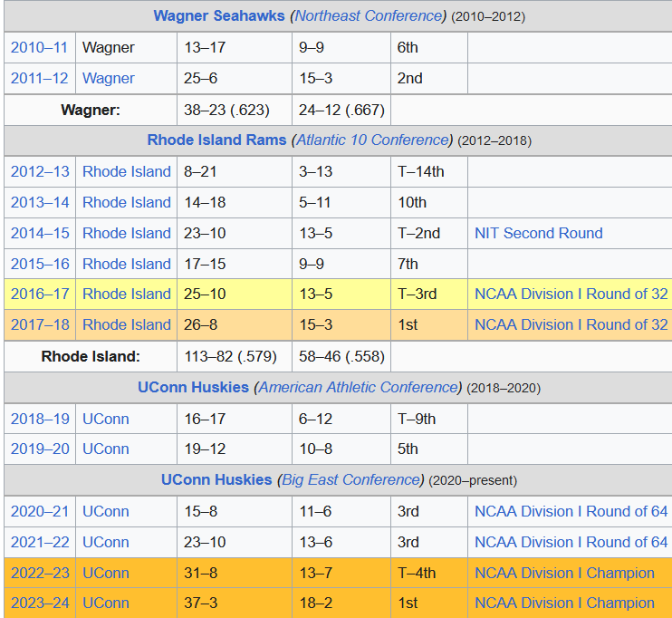Click the 18–2 conference record cell

click(341, 603)
